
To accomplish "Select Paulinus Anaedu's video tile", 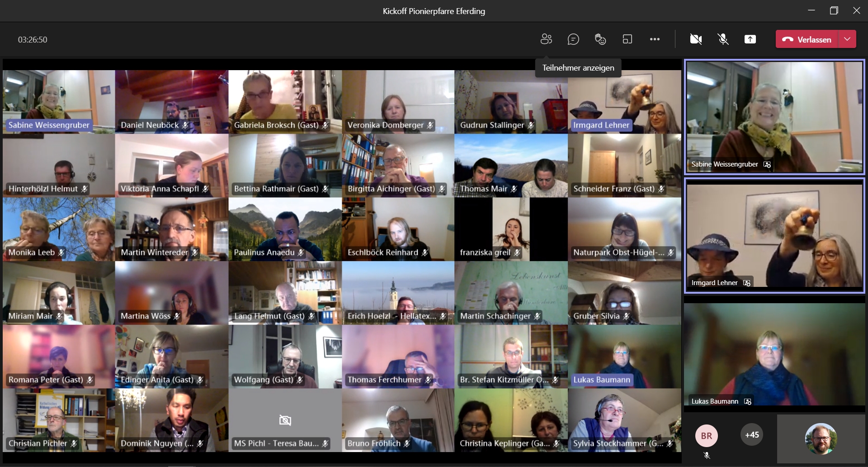I will (285, 229).
